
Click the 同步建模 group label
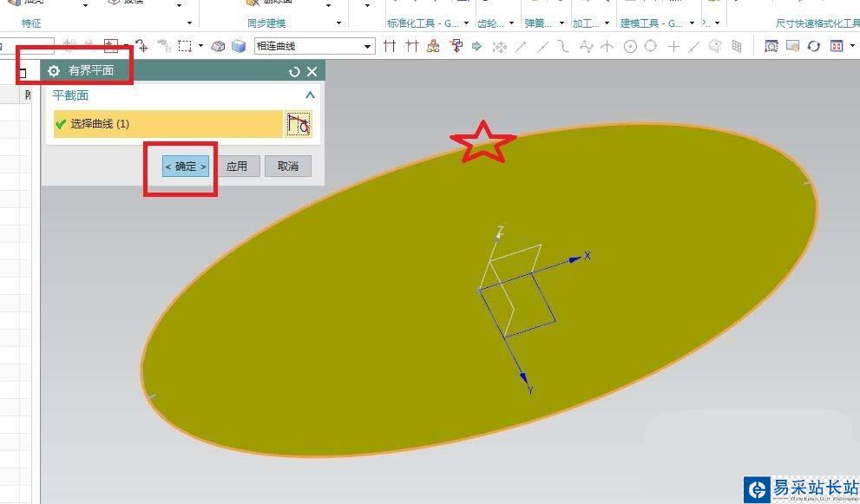point(266,23)
